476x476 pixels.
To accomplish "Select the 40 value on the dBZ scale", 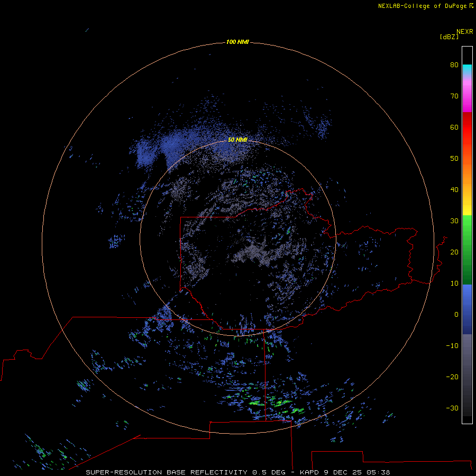I will tap(454, 190).
